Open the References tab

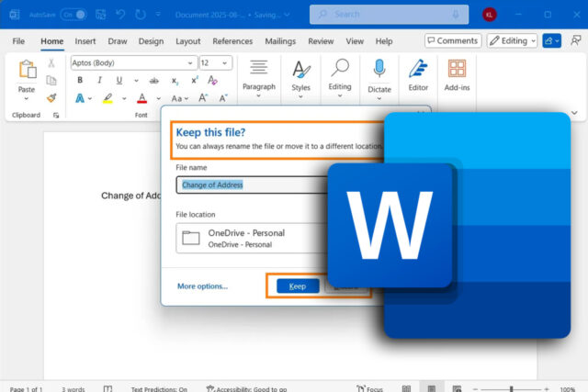[232, 41]
